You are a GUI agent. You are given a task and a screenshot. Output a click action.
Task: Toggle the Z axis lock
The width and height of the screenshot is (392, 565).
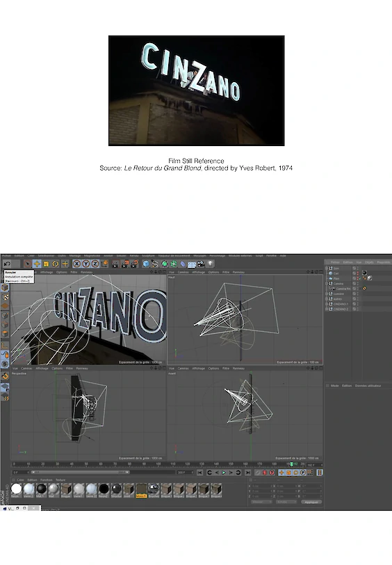[x=95, y=264]
